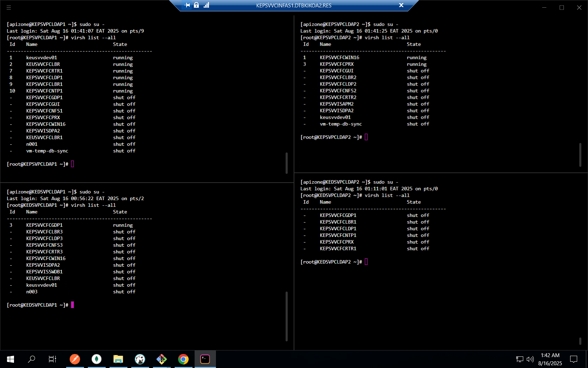Image resolution: width=588 pixels, height=368 pixels.
Task: Select the active terminal app in the taskbar
Action: coord(205,359)
